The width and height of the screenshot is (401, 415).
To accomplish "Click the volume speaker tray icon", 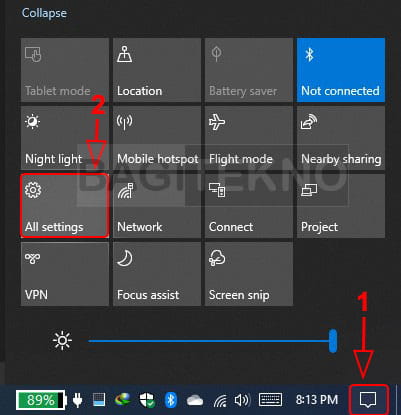I will coord(242,400).
